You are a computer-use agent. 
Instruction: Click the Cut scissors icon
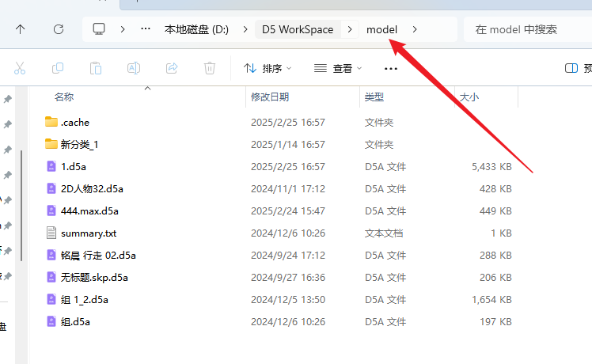pyautogui.click(x=20, y=68)
